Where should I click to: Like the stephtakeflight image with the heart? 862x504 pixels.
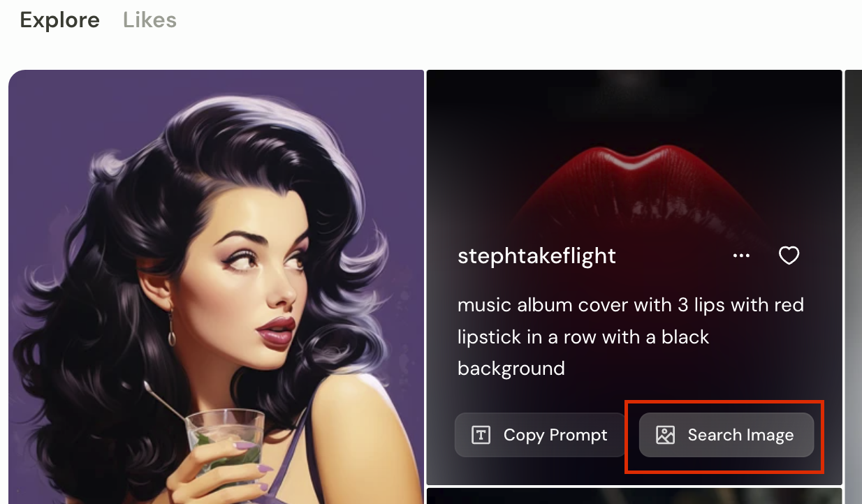click(789, 256)
